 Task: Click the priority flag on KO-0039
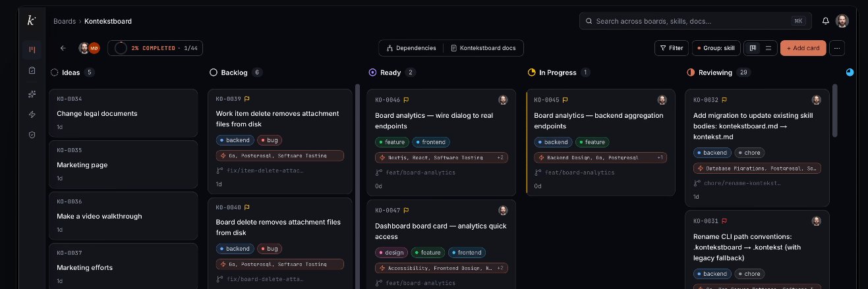(x=247, y=99)
